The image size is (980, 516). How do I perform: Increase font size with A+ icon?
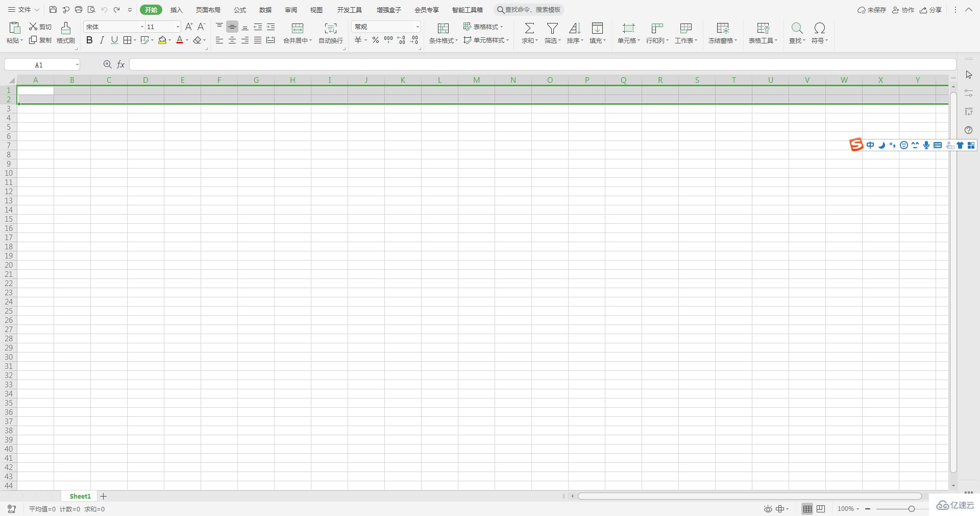(189, 27)
